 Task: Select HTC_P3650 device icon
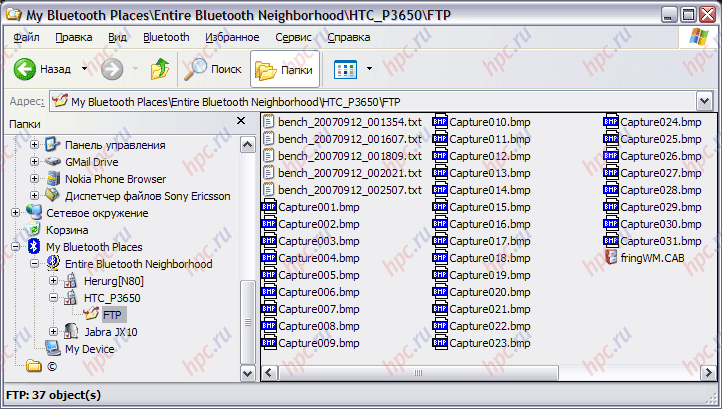[x=71, y=298]
